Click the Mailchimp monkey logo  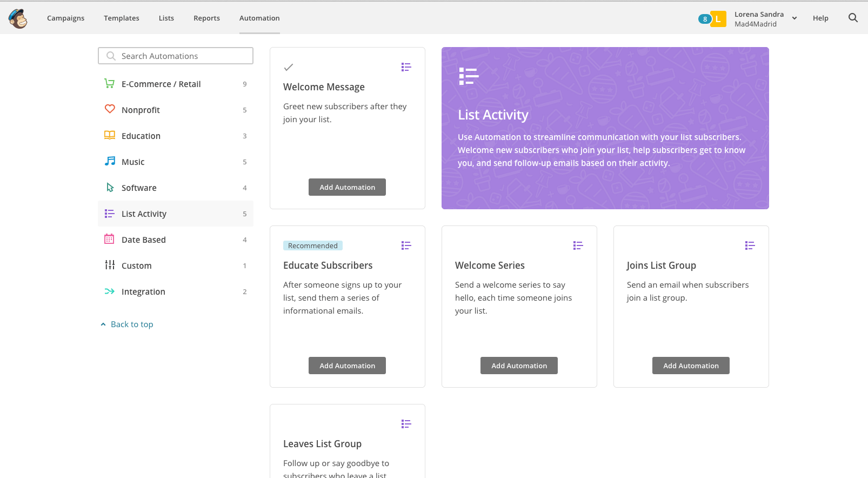pos(18,18)
